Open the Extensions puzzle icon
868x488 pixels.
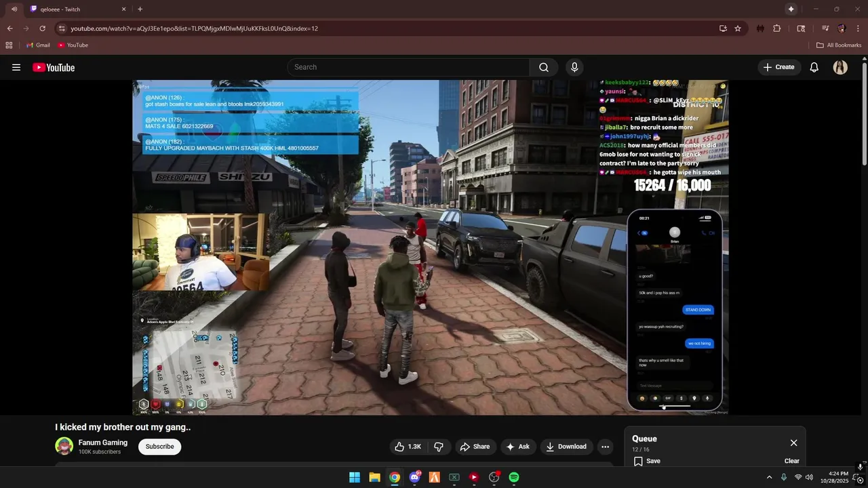[777, 28]
